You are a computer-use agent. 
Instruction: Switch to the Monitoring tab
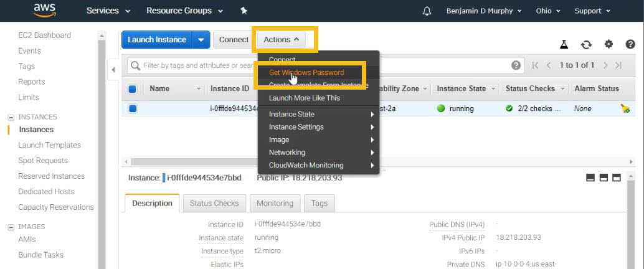click(x=275, y=203)
